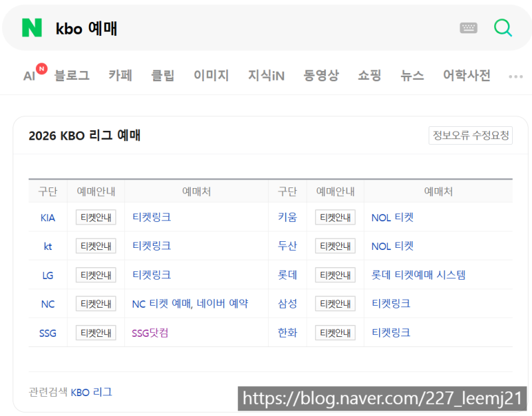Open the 삼성 team link
532x416 pixels.
[x=287, y=304]
